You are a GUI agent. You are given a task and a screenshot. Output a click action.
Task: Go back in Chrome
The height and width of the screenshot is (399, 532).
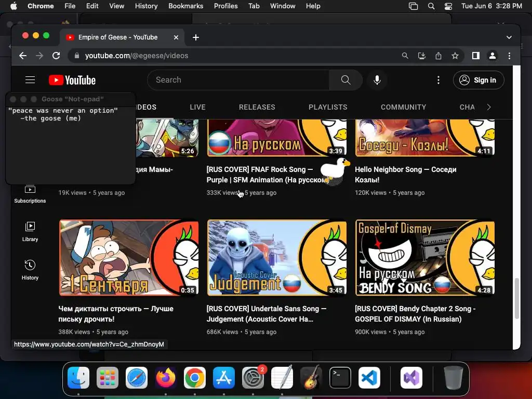click(23, 56)
